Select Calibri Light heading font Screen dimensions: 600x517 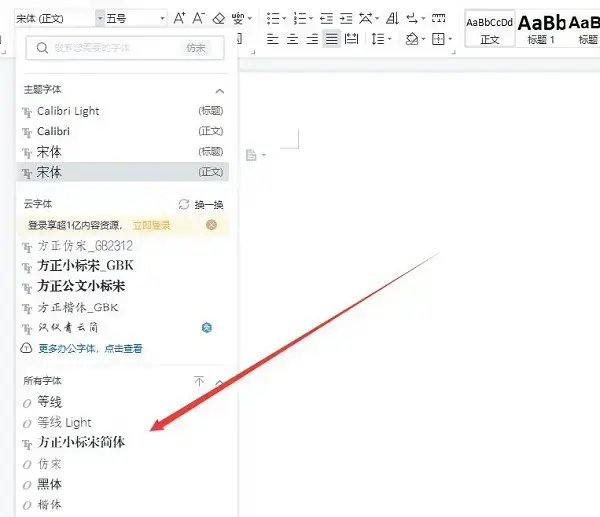pos(123,111)
